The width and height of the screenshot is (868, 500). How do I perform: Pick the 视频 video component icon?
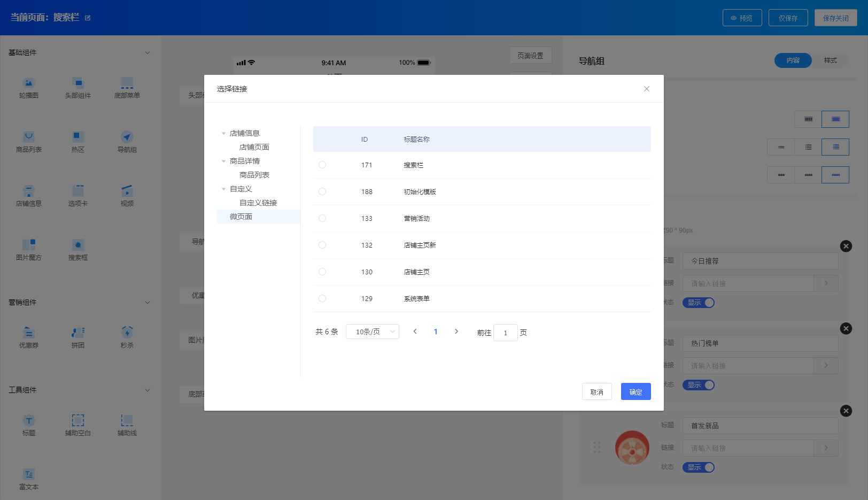127,195
